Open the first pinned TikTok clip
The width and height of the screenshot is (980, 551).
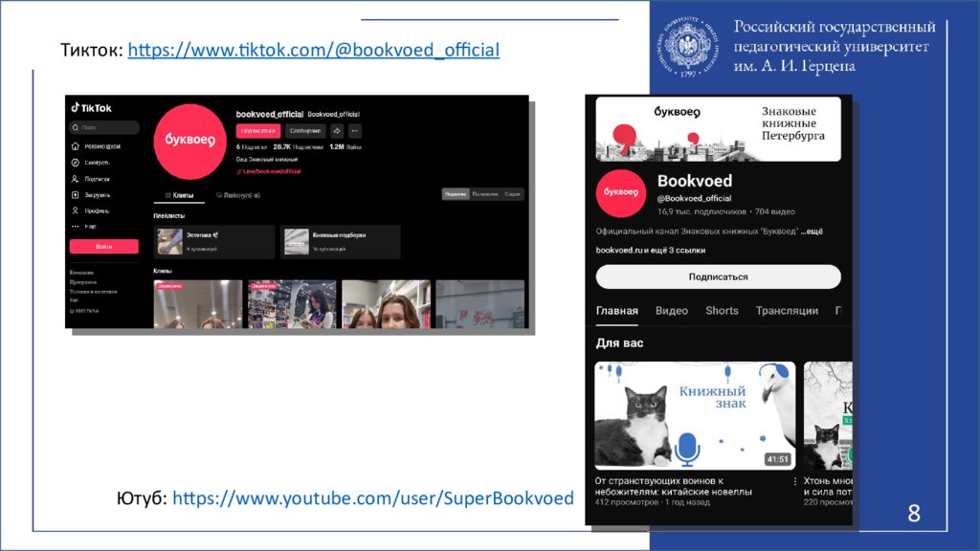[x=198, y=304]
